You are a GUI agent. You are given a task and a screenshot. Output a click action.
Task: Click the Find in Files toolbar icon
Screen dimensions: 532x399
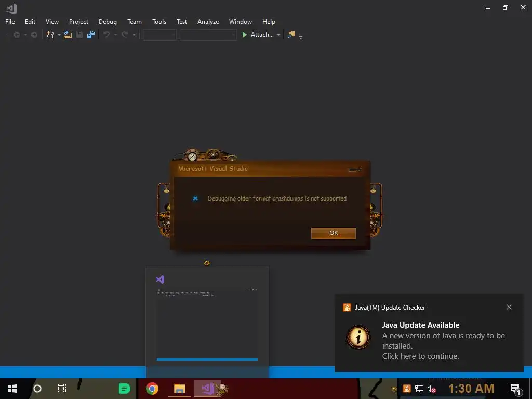coord(291,35)
